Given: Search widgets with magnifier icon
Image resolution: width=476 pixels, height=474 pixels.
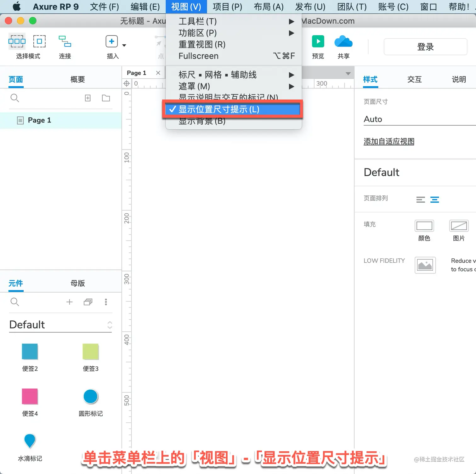Looking at the screenshot, I should [x=15, y=302].
